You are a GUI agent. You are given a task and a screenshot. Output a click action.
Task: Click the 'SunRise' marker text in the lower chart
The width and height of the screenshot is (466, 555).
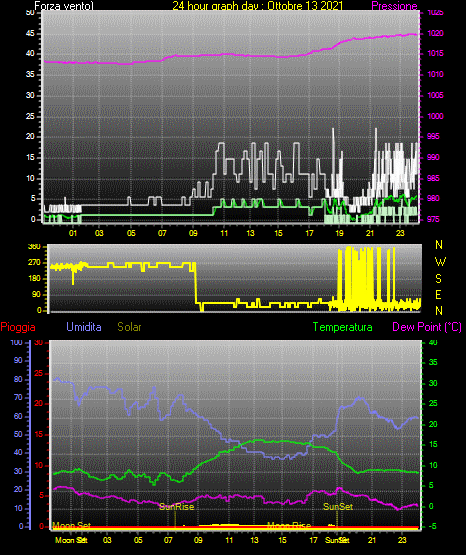point(177,507)
